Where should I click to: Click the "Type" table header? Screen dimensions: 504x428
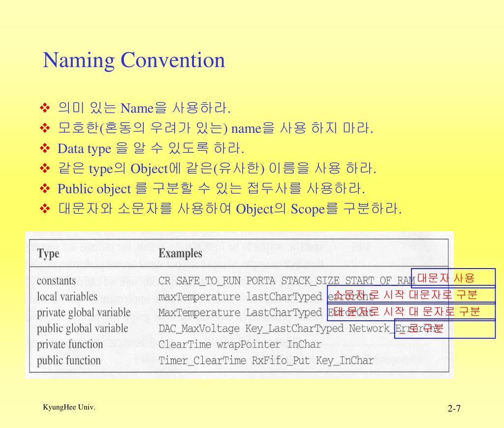tap(48, 253)
